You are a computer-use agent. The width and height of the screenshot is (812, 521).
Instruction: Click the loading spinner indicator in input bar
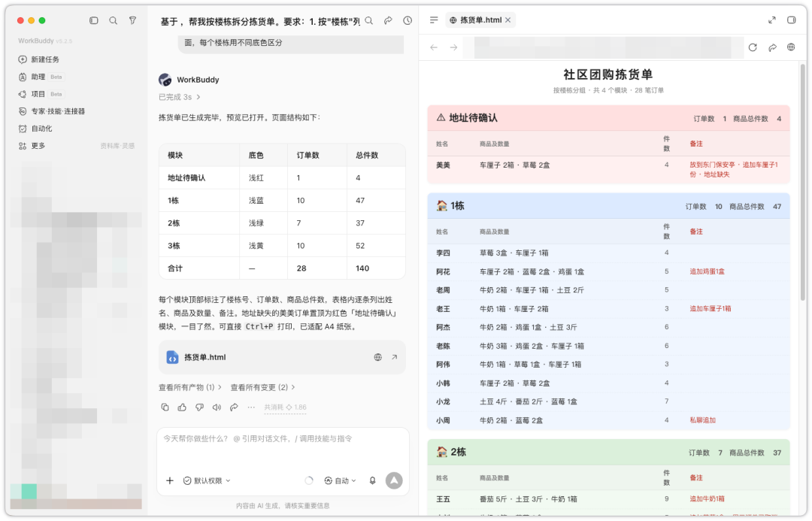tap(309, 480)
